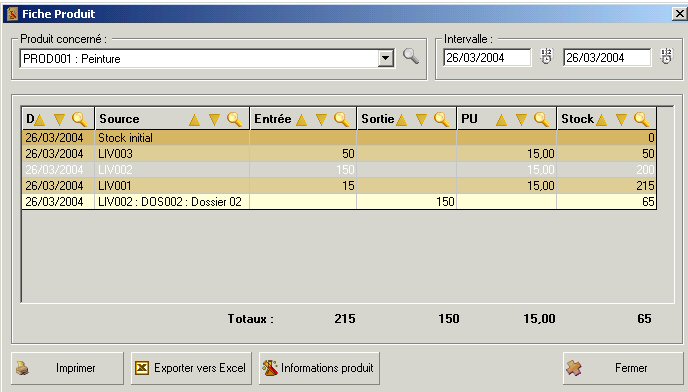Click the Entrée column header label
Image resolution: width=688 pixels, height=392 pixels.
pos(272,119)
